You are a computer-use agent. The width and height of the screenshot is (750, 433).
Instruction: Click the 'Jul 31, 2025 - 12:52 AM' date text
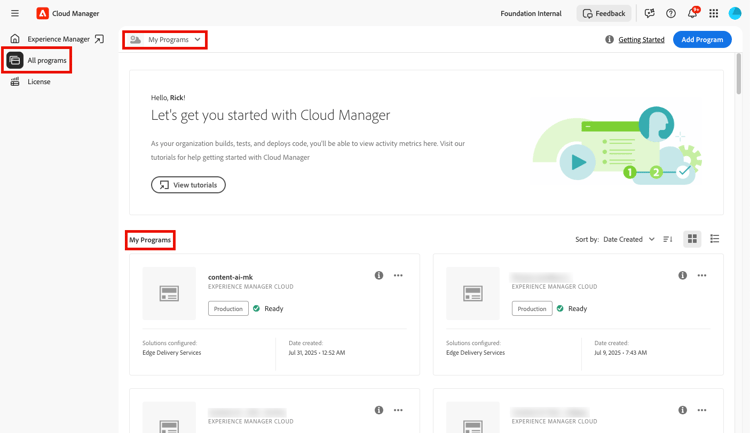pos(317,353)
